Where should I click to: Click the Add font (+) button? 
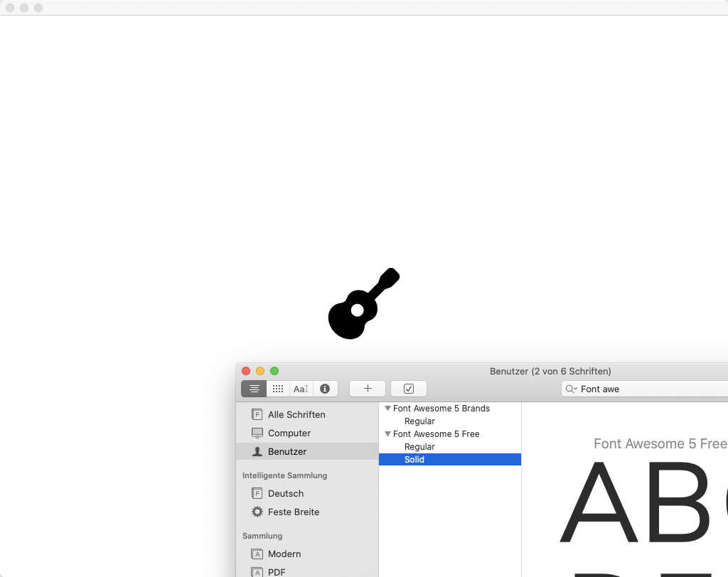pyautogui.click(x=367, y=389)
